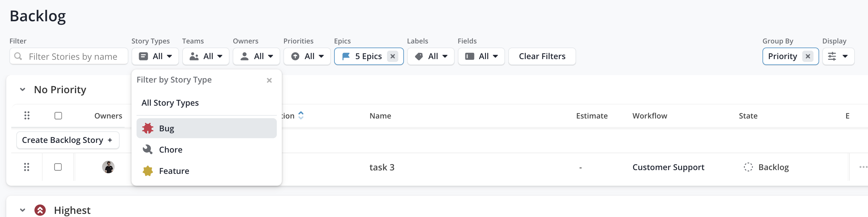Click the Story Types card icon
The image size is (868, 217).
pos(143,56)
